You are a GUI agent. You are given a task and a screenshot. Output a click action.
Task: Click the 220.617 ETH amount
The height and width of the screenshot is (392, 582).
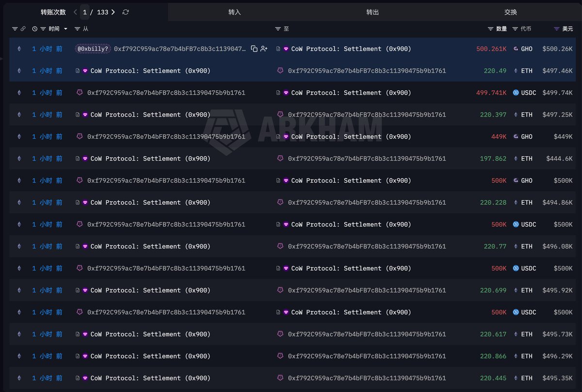click(x=493, y=334)
